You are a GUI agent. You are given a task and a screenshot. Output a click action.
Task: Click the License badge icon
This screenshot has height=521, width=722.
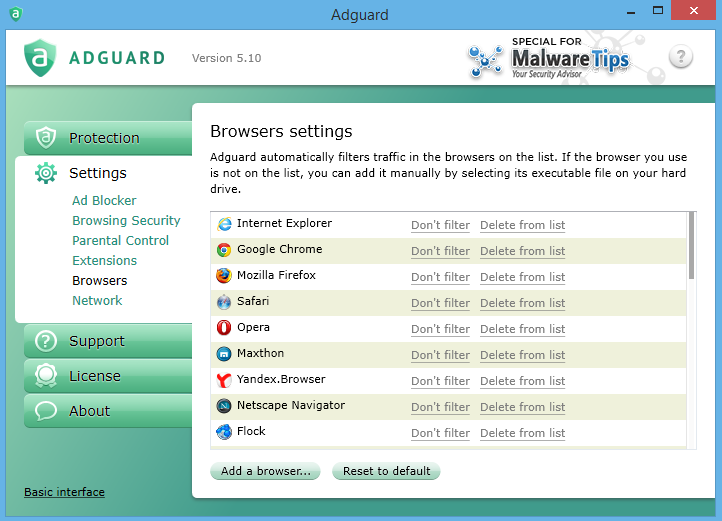46,375
